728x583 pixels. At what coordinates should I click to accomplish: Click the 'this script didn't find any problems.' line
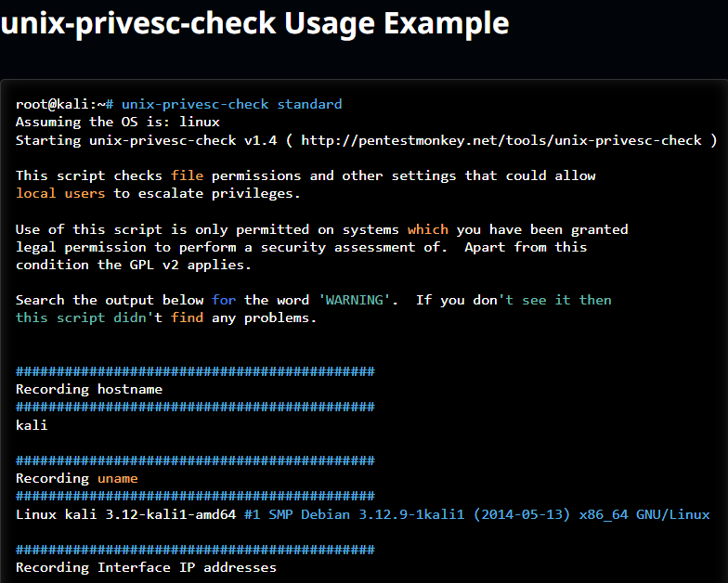(165, 317)
